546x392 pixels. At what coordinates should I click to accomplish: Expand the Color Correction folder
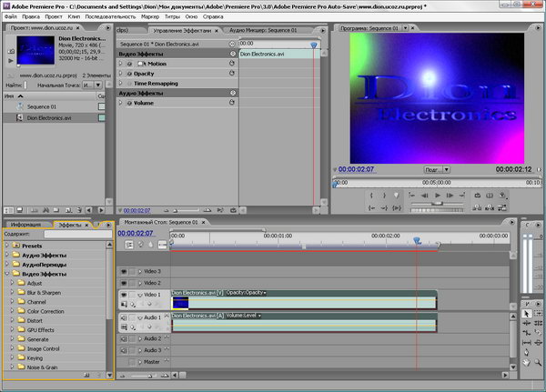click(12, 311)
